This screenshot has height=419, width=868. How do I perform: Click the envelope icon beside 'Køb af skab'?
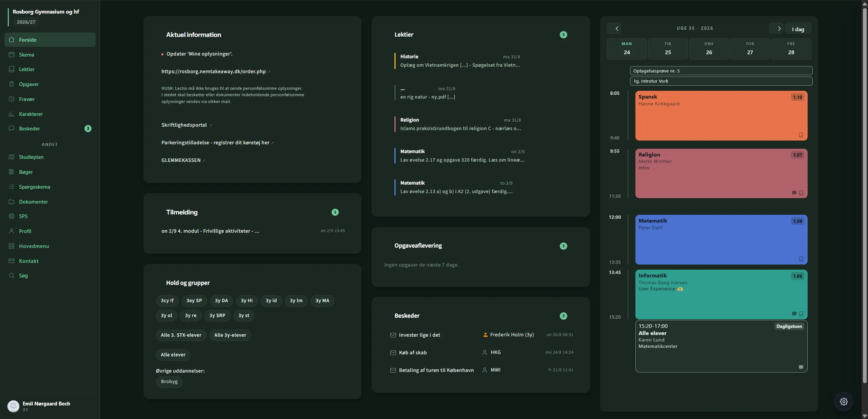pyautogui.click(x=393, y=353)
